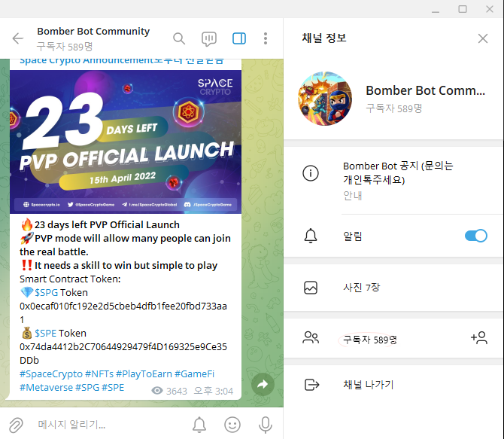
Task: Add a subscriber with plus-person icon
Action: pyautogui.click(x=479, y=337)
